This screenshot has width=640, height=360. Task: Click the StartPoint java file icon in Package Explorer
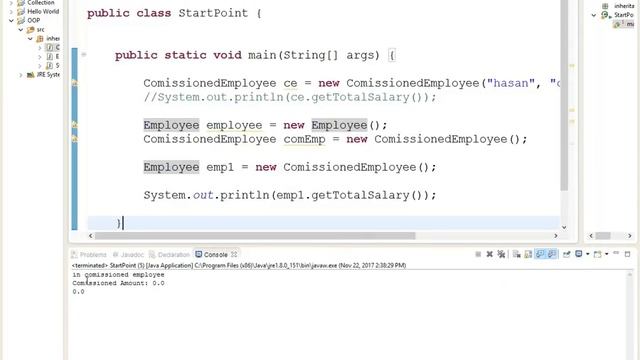49,66
